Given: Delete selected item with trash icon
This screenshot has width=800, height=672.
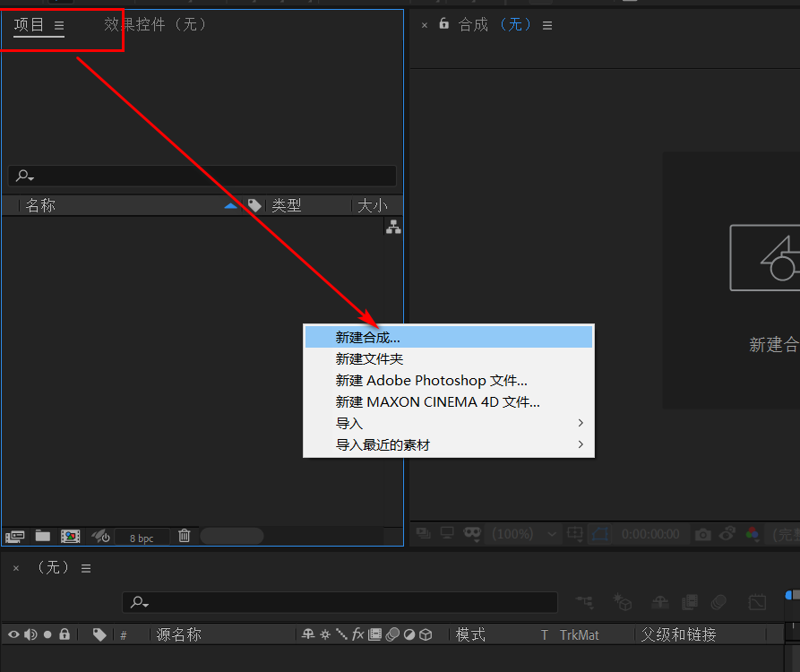Looking at the screenshot, I should 185,536.
